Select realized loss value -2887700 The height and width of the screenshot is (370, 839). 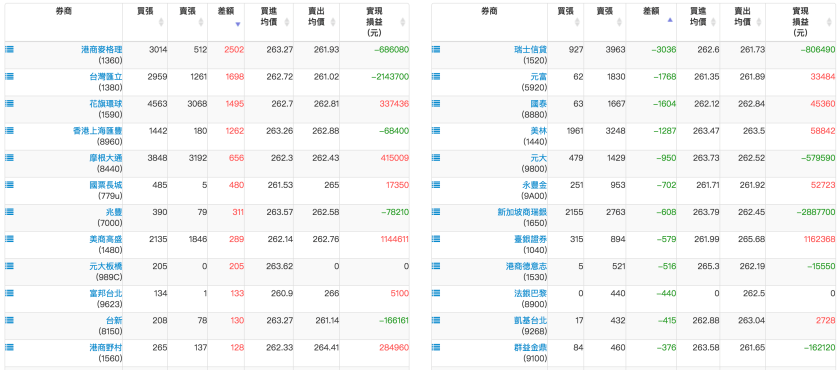coord(816,212)
